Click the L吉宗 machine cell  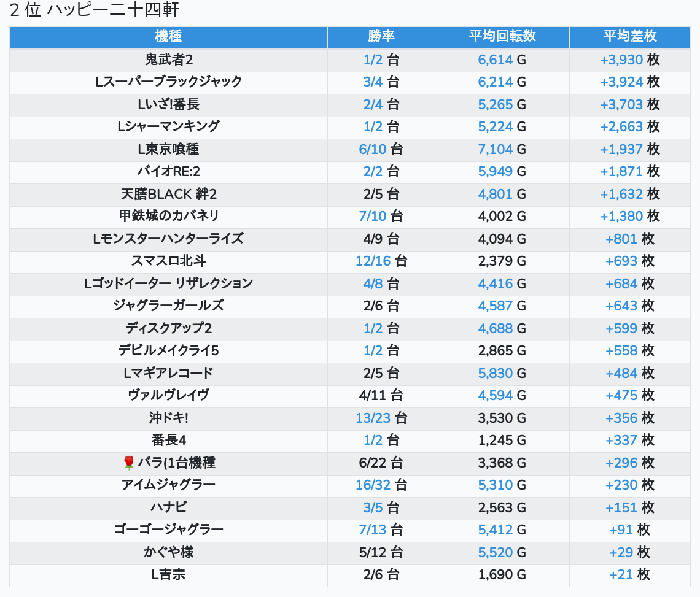click(168, 575)
